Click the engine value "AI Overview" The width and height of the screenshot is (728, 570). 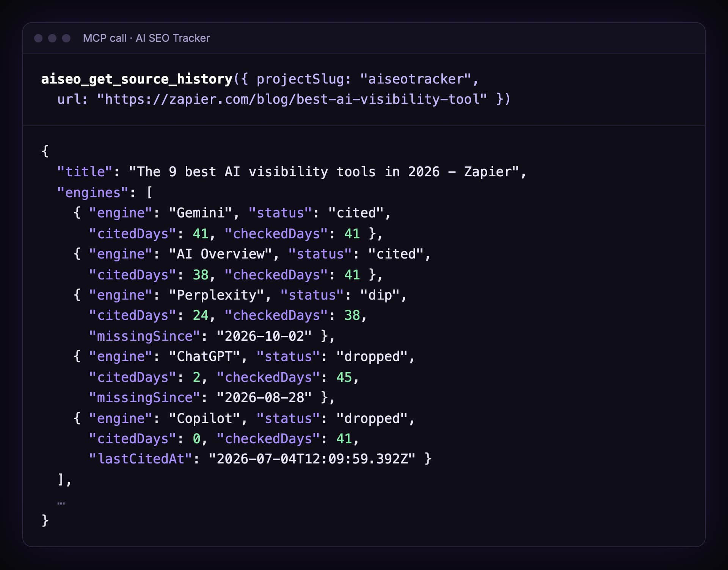220,254
